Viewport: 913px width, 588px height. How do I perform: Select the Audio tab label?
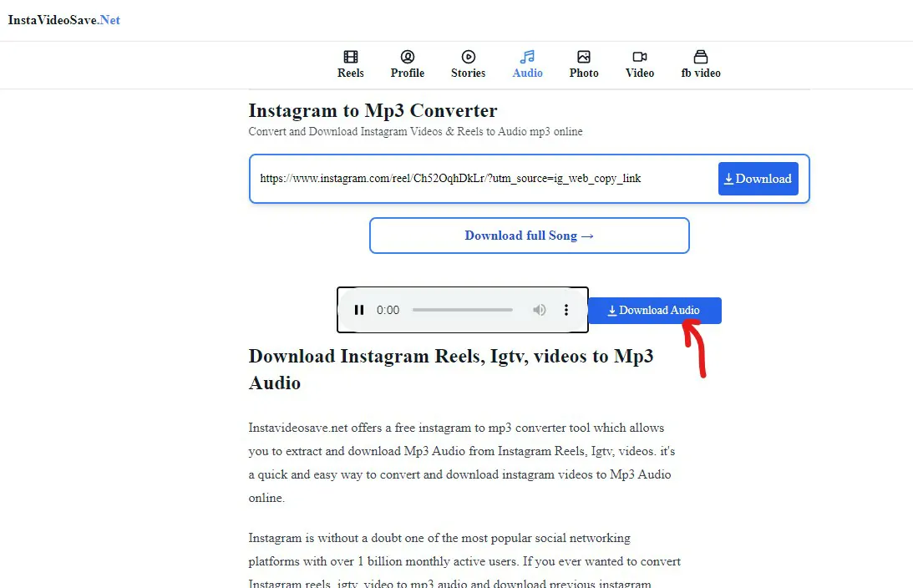tap(528, 73)
